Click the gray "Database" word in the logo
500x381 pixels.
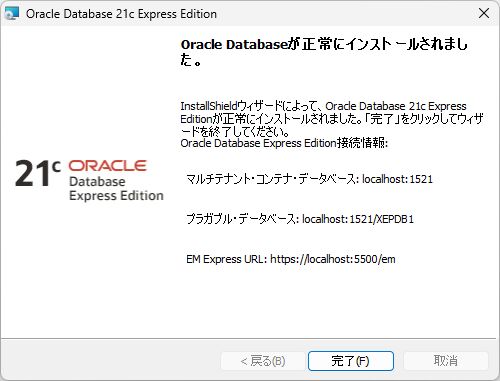(x=97, y=181)
